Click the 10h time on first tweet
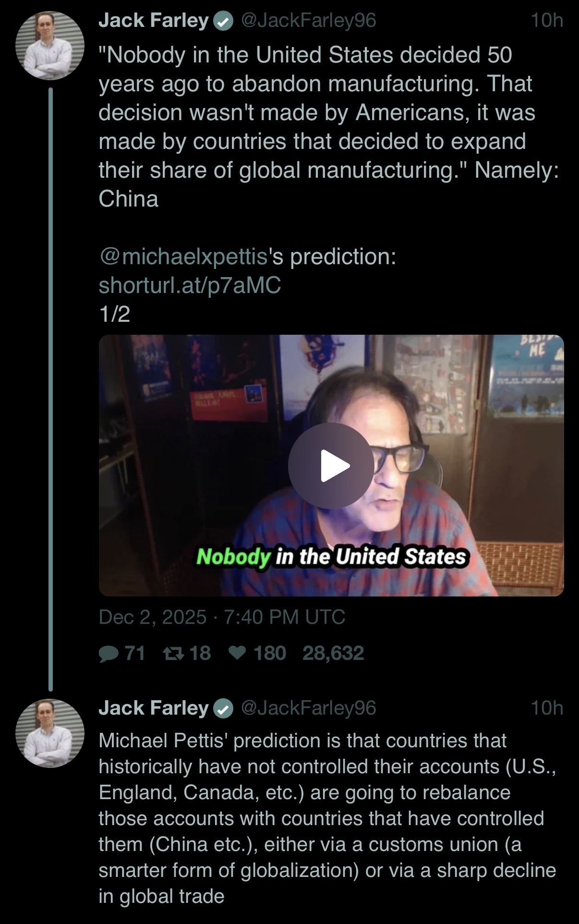 (x=546, y=21)
